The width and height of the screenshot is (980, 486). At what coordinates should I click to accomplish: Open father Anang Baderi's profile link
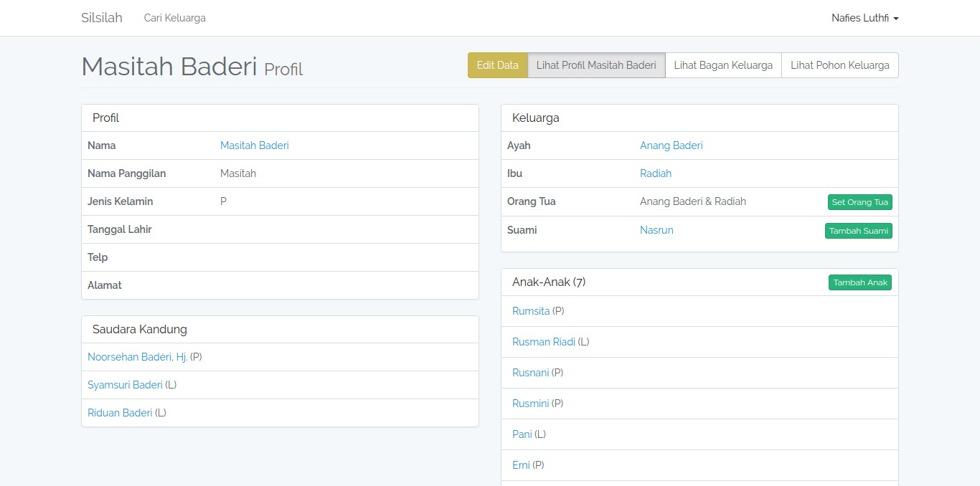coord(671,146)
